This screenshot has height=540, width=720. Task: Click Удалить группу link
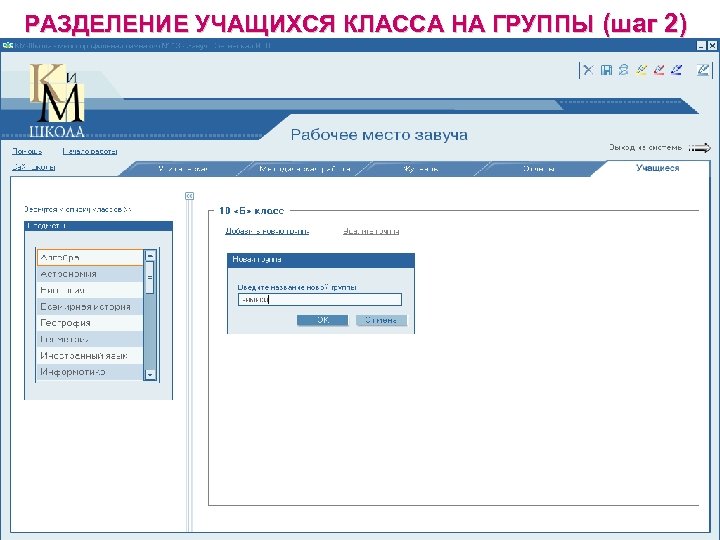(371, 231)
